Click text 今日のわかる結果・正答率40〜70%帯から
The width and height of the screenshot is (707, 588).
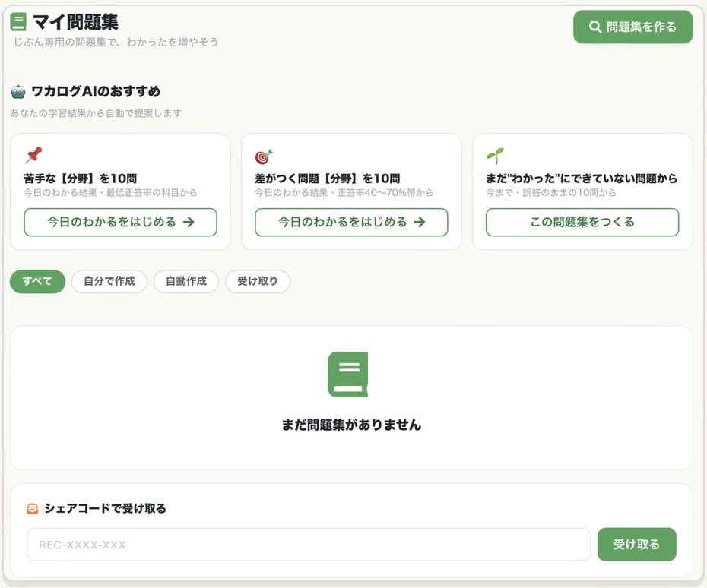click(344, 193)
